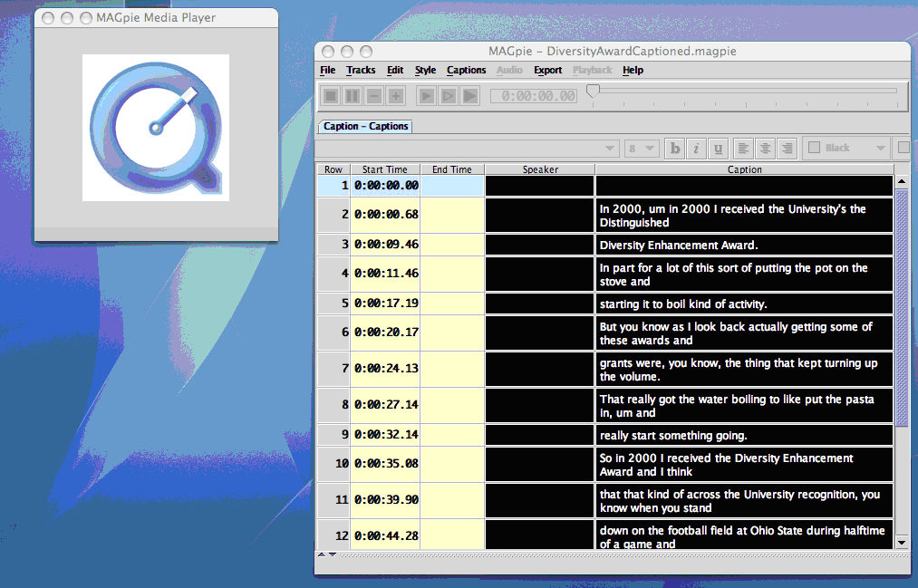Click start time 0:00:09.46
This screenshot has width=918, height=588.
coord(386,245)
